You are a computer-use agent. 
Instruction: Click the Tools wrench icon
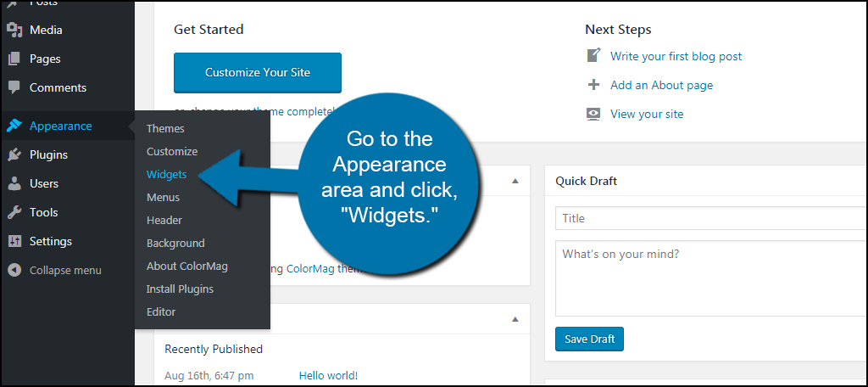tap(14, 213)
